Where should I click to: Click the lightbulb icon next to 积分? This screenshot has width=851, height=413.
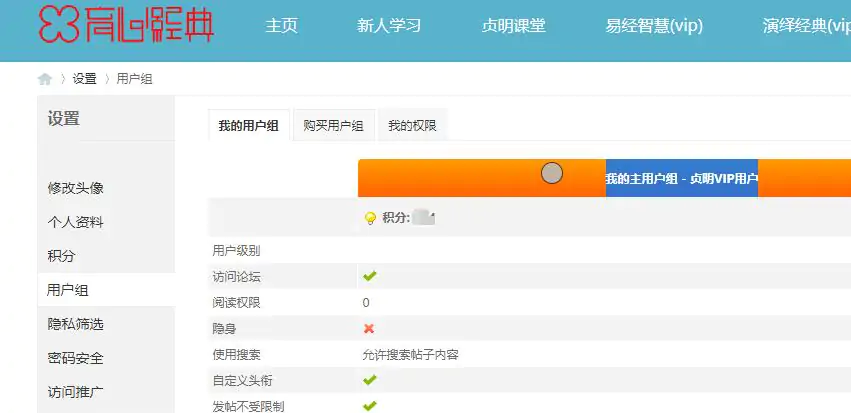click(x=370, y=219)
